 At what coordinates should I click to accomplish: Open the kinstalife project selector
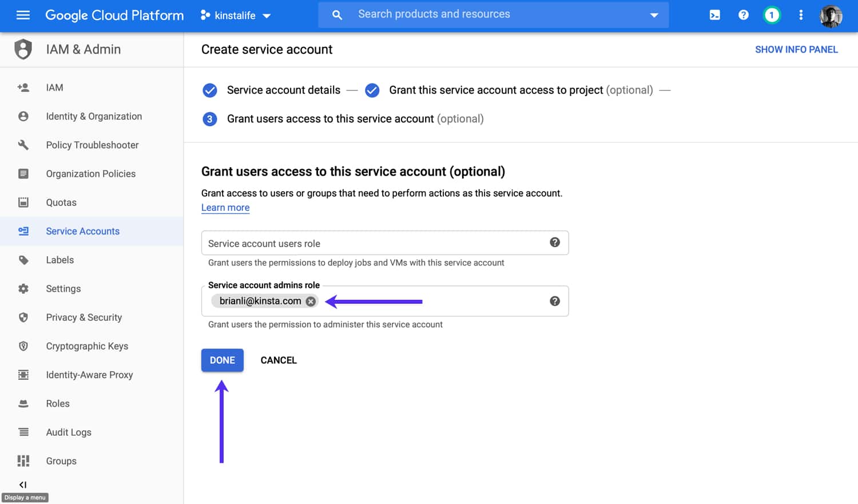pyautogui.click(x=236, y=15)
